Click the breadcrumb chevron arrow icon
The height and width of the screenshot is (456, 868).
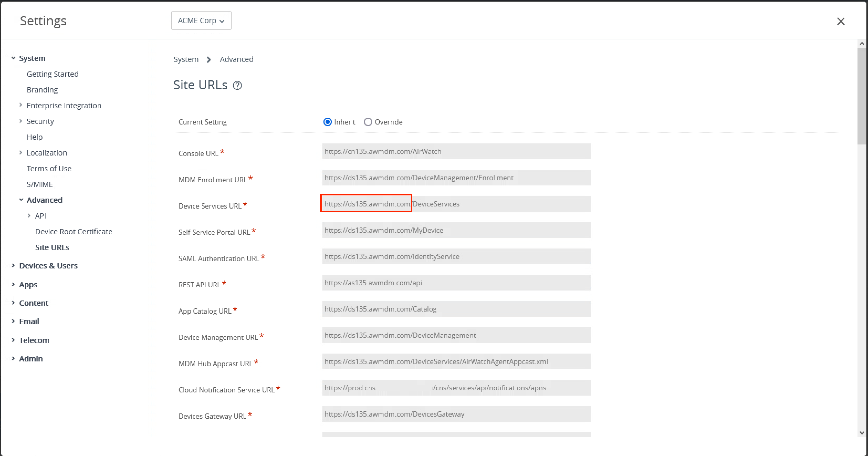pyautogui.click(x=209, y=60)
